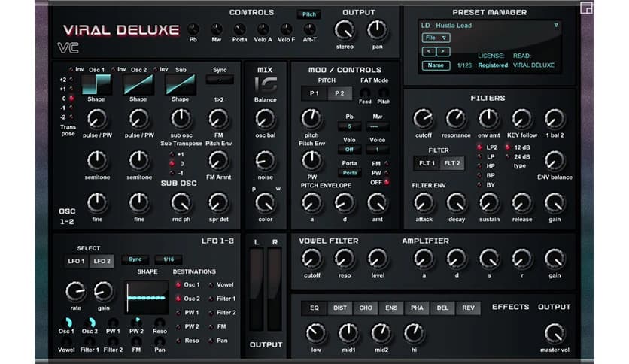The image size is (629, 364).
Task: Click the LFO rate knob
Action: pyautogui.click(x=75, y=292)
